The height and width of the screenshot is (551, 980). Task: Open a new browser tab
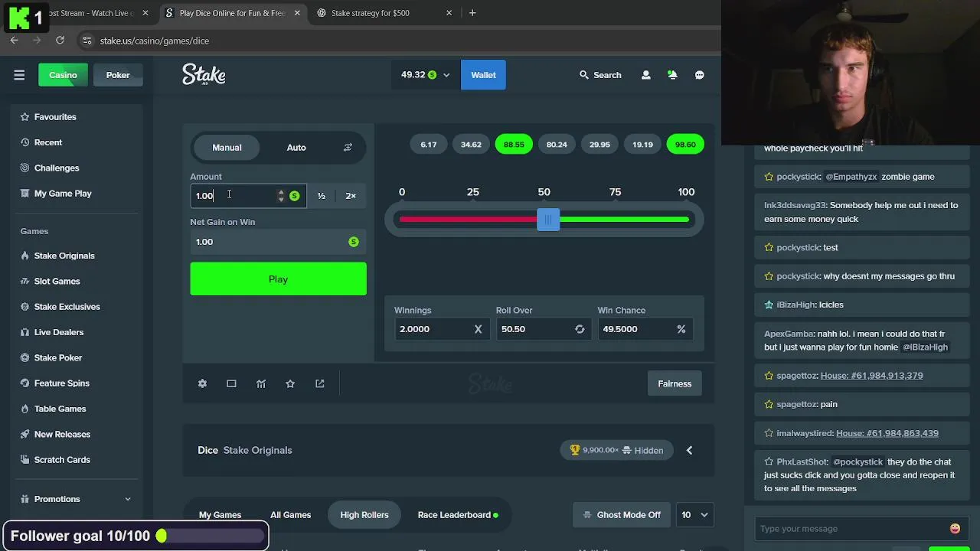[472, 13]
